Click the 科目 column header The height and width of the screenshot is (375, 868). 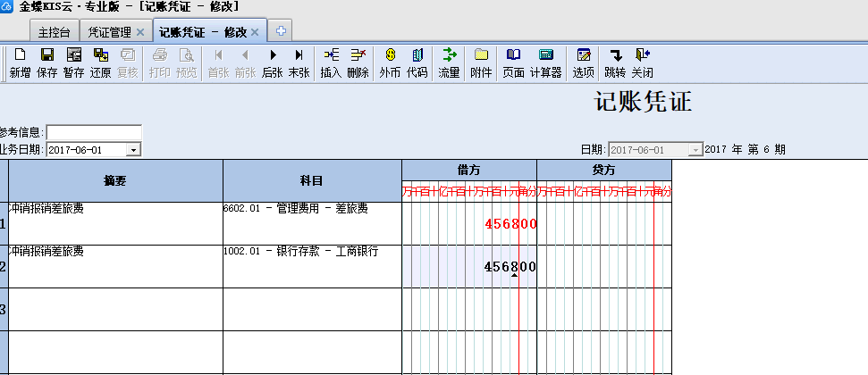[312, 181]
